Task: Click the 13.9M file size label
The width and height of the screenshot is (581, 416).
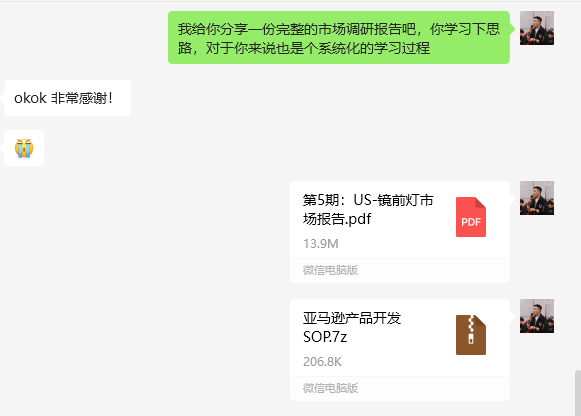Action: [321, 244]
